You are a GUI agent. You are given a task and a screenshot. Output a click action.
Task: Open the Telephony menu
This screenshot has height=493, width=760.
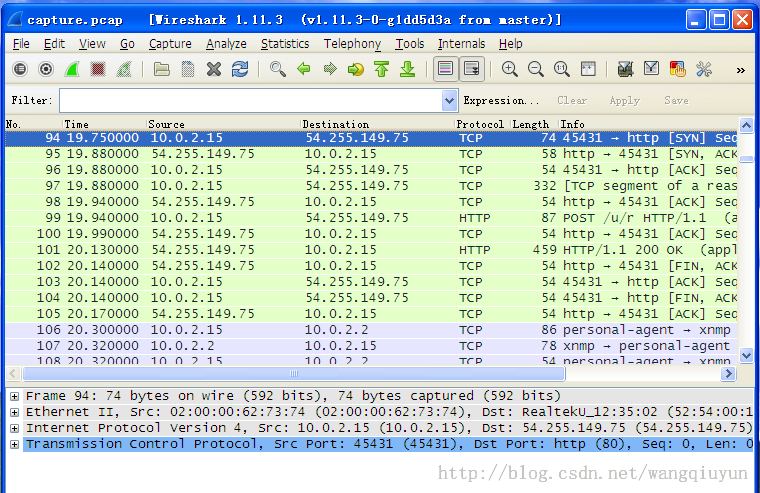[x=352, y=44]
